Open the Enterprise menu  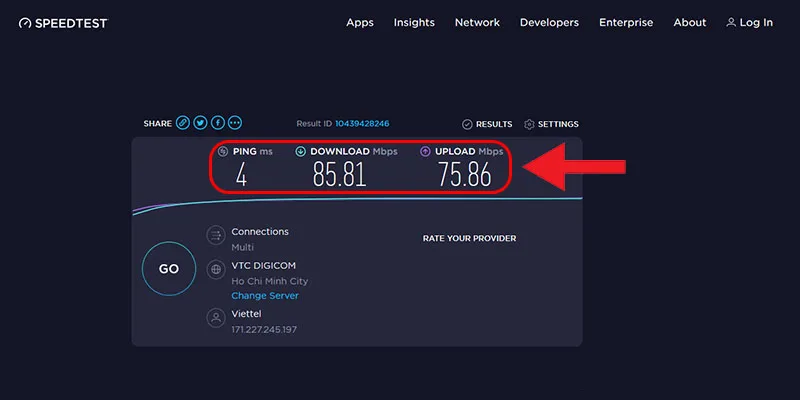pos(626,22)
